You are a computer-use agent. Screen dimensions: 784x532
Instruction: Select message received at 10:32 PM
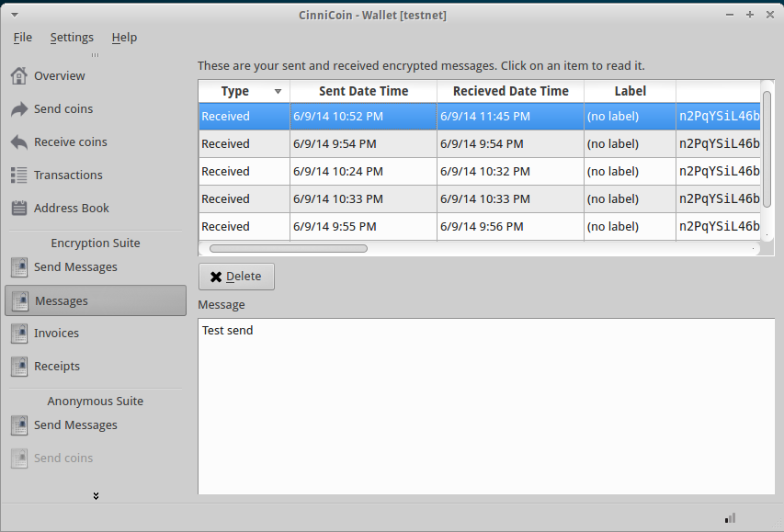point(479,172)
